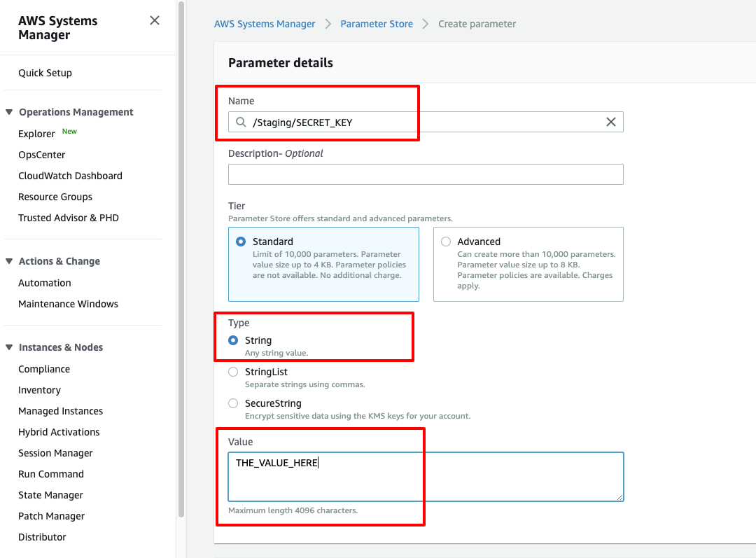Clear the Name field with X icon
The image size is (756, 558).
tap(610, 123)
